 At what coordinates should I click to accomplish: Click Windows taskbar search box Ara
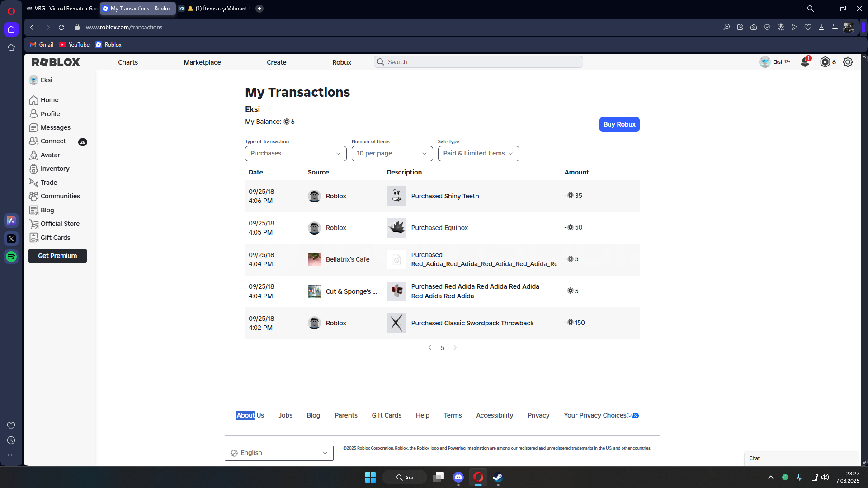click(x=405, y=477)
